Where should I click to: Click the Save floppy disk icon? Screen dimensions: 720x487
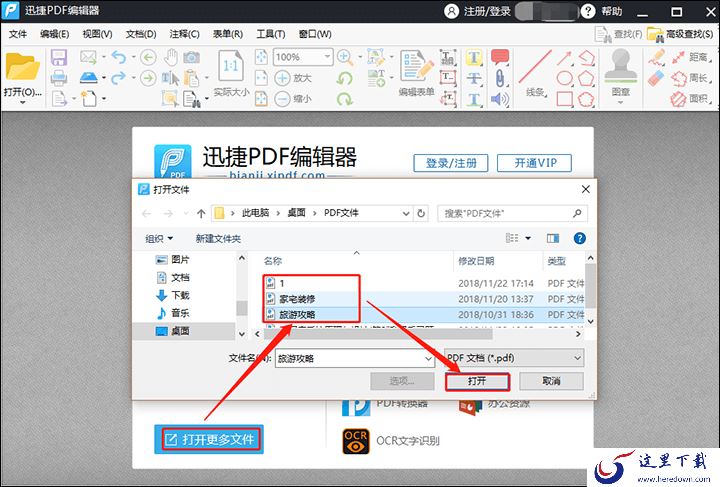(59, 58)
